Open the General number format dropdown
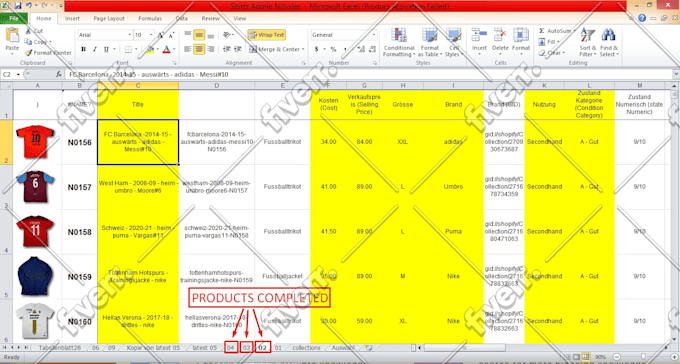Screen dimensions: 680x364 [x=373, y=35]
